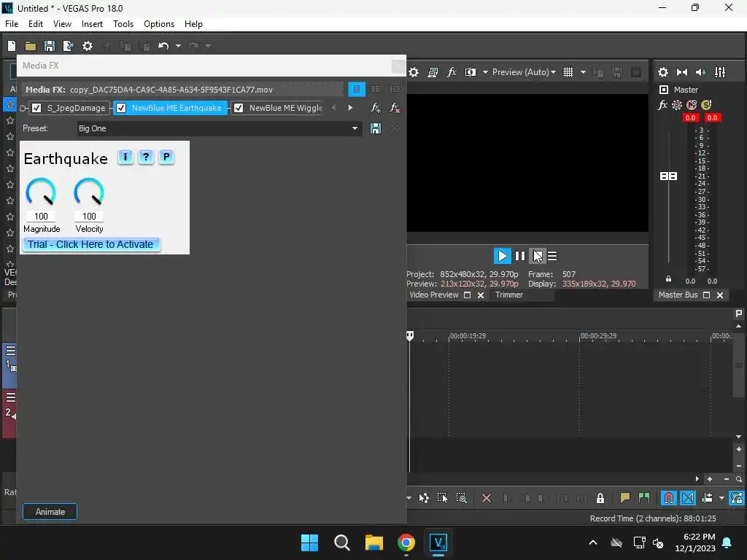The height and width of the screenshot is (560, 747).
Task: Open the Project Video Properties gear in preview
Action: coord(414,72)
